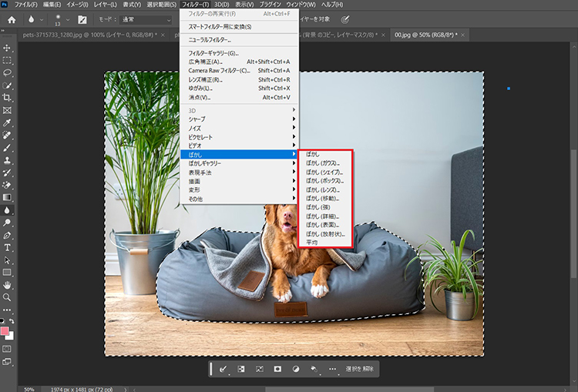Select the Hand tool
This screenshot has height=392, width=578.
[x=7, y=285]
